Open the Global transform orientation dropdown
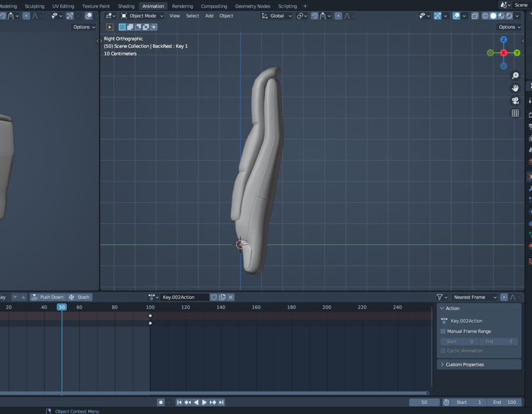This screenshot has height=414, width=532. click(x=276, y=15)
